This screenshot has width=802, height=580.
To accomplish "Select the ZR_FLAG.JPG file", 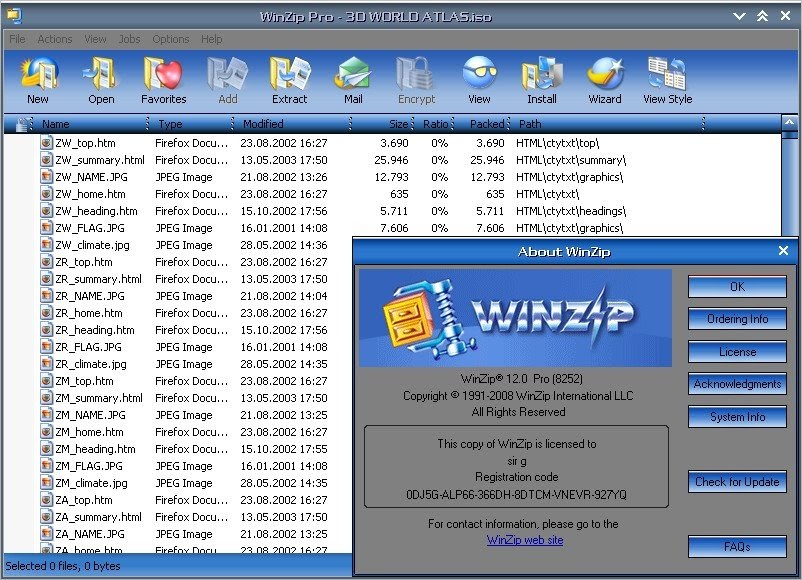I will point(88,347).
